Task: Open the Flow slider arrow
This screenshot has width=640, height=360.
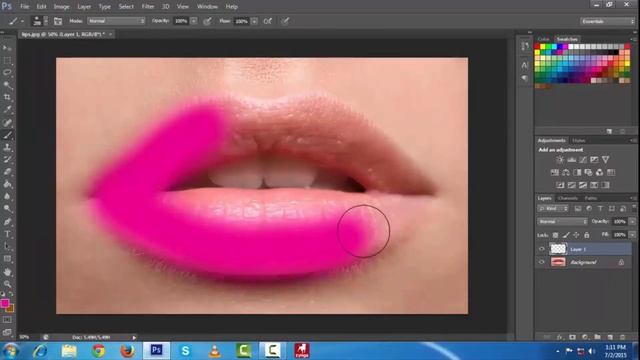Action: (254, 21)
